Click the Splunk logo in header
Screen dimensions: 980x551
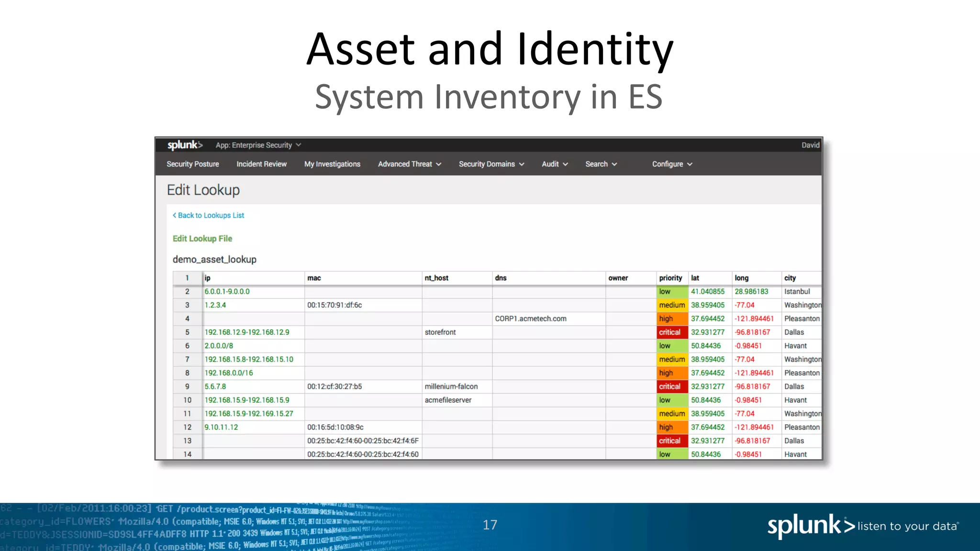[185, 145]
